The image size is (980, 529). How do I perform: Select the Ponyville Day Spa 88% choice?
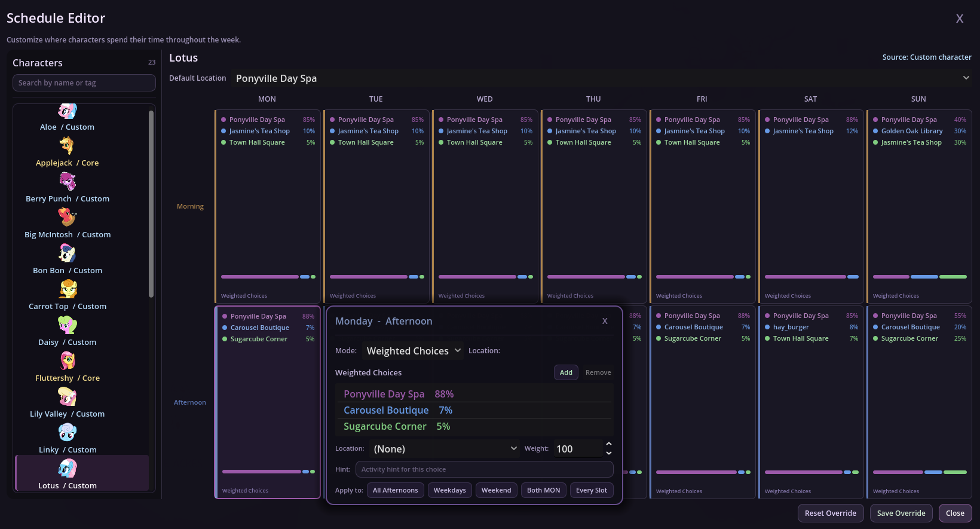point(474,394)
